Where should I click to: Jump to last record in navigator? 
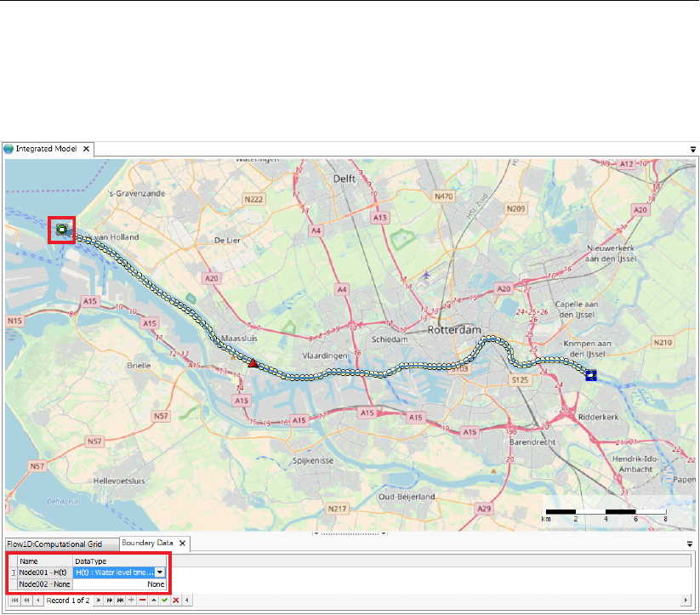(x=120, y=601)
